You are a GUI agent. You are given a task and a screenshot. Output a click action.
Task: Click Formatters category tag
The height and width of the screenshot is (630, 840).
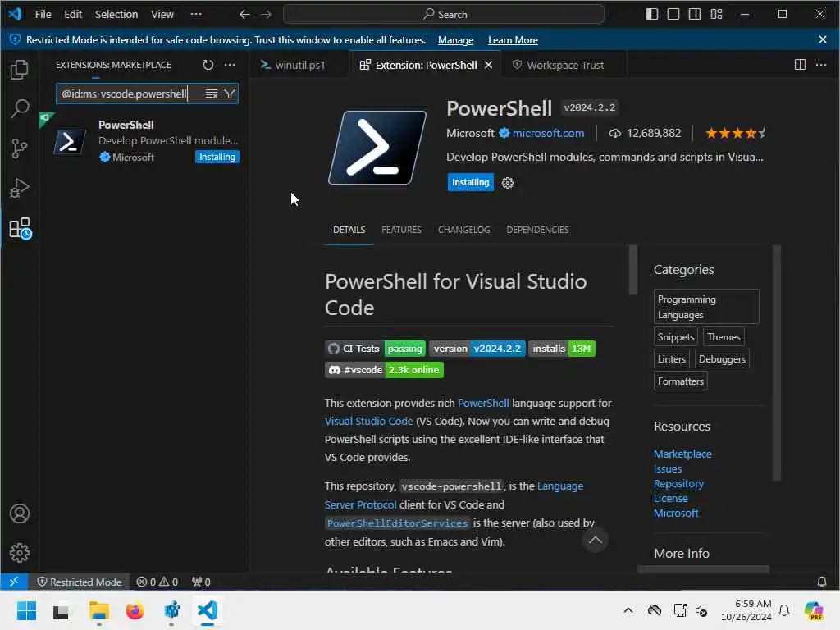680,381
